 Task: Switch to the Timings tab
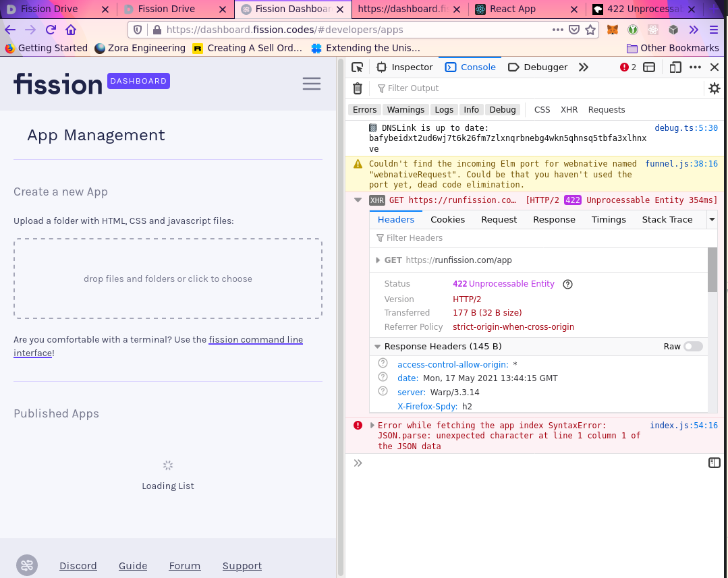[608, 220]
